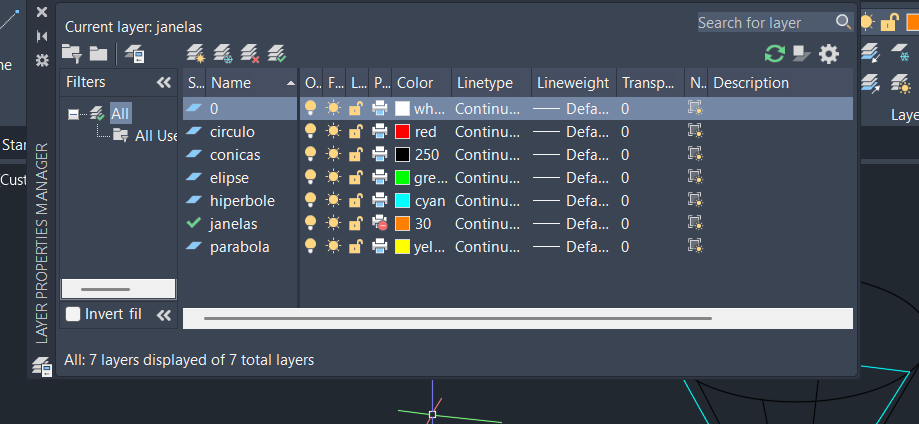This screenshot has width=919, height=424.
Task: Sort by Color column header
Action: click(x=422, y=83)
